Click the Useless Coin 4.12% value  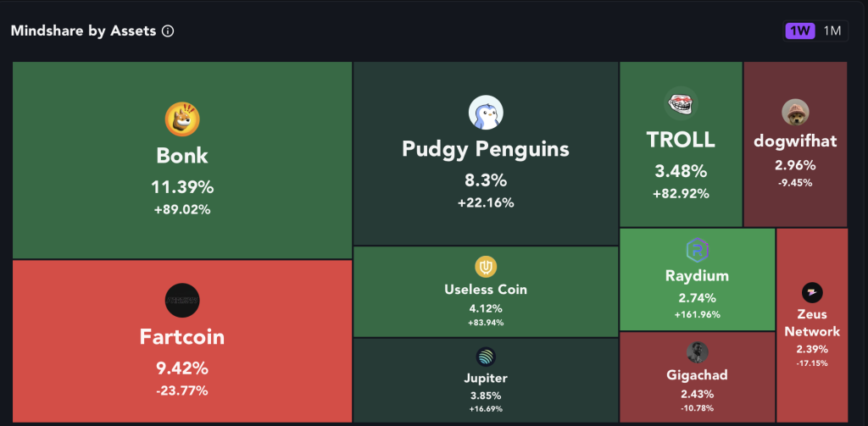pos(486,308)
